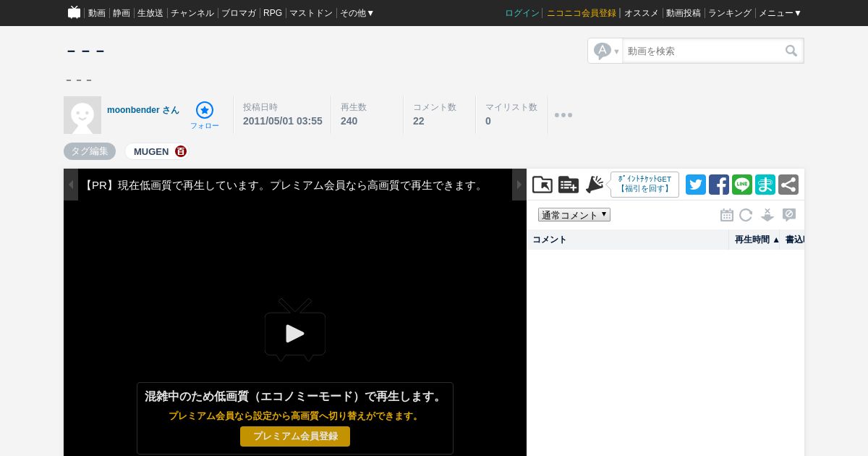868x456 pixels.
Task: Click the とりあえずマイリスト folder icon
Action: [542, 185]
